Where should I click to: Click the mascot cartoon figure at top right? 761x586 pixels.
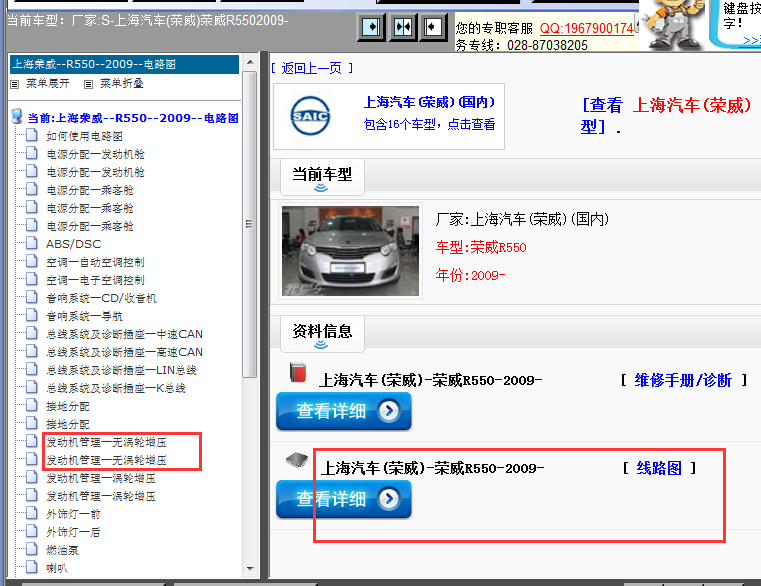click(674, 23)
